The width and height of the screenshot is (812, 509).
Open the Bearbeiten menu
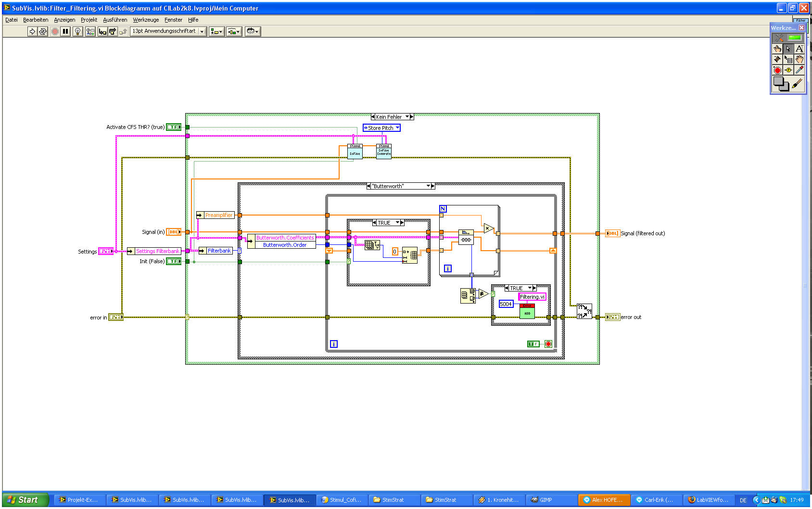[36, 20]
